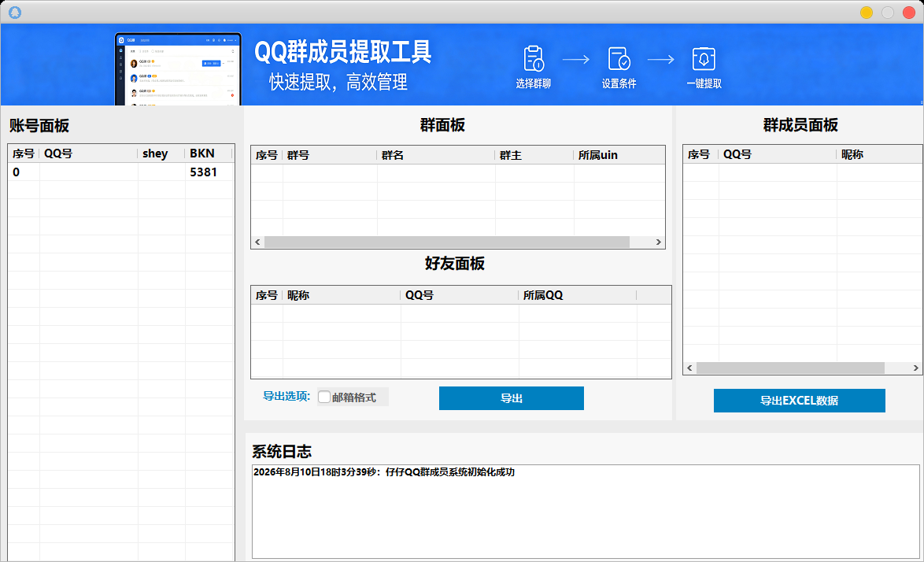Click the 群主 column header

(x=534, y=155)
